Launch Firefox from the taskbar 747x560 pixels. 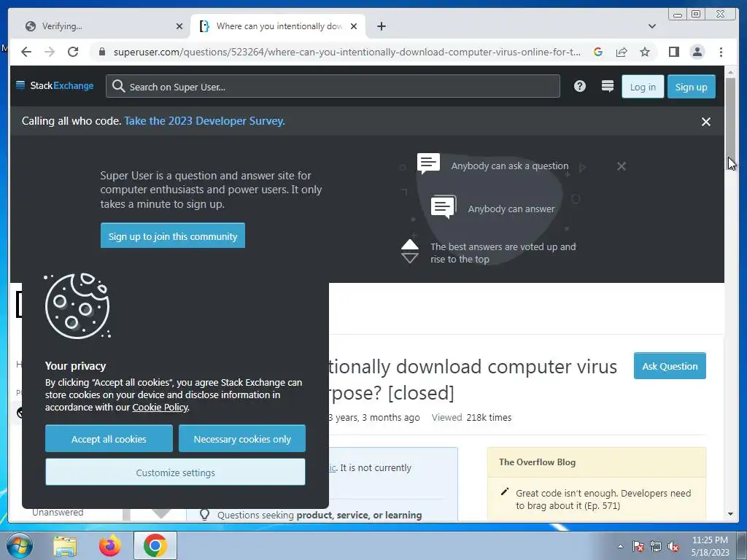pyautogui.click(x=110, y=545)
